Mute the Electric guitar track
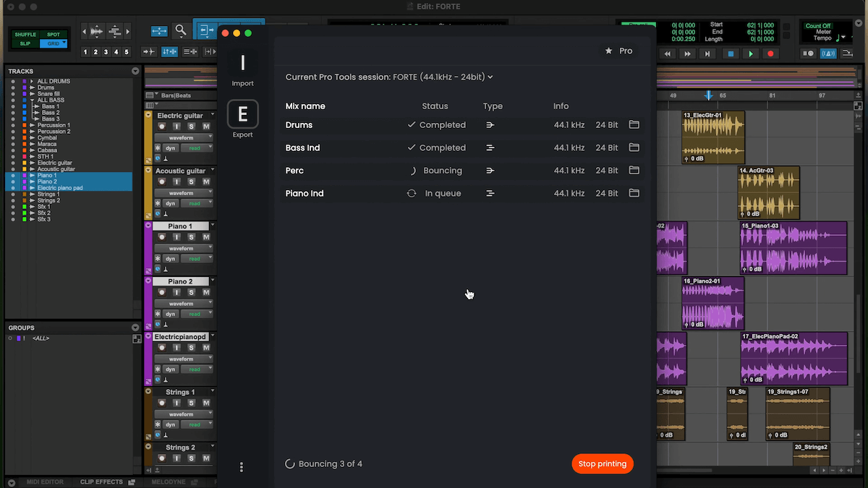 tap(206, 127)
